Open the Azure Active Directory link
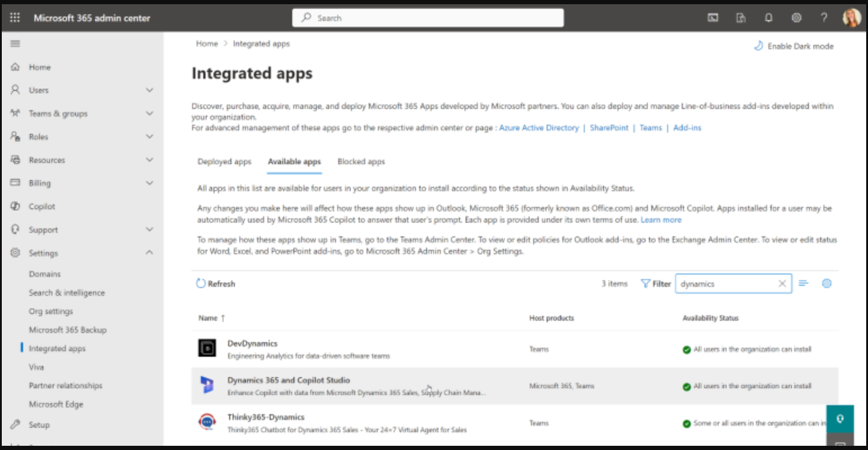This screenshot has height=450, width=868. pos(539,128)
